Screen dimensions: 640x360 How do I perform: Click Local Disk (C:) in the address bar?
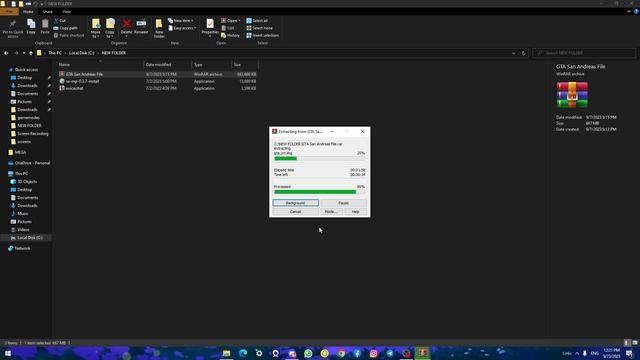click(81, 53)
